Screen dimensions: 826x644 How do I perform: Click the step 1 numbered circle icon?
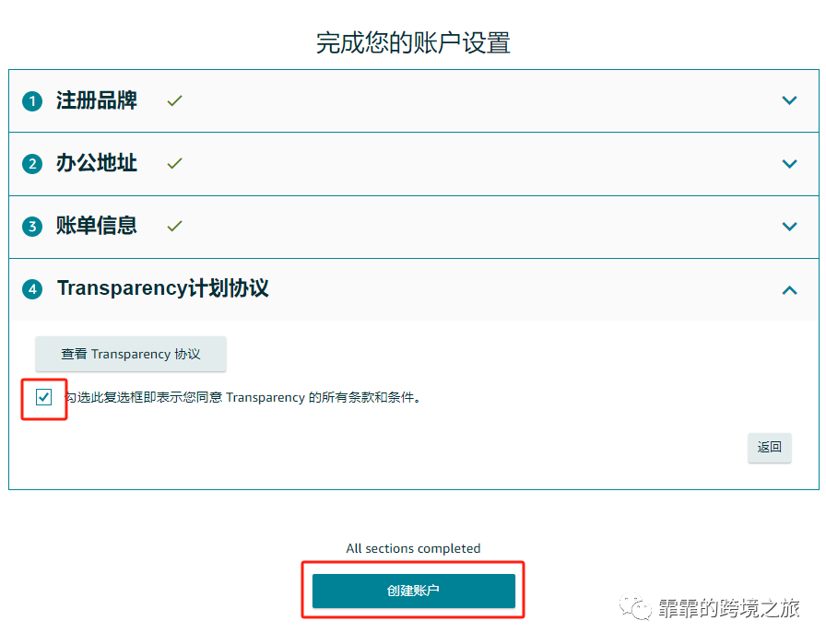click(x=32, y=100)
